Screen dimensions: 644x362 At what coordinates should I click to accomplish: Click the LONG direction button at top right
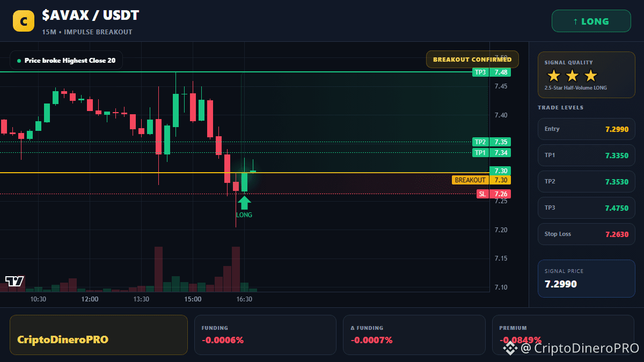tap(591, 21)
